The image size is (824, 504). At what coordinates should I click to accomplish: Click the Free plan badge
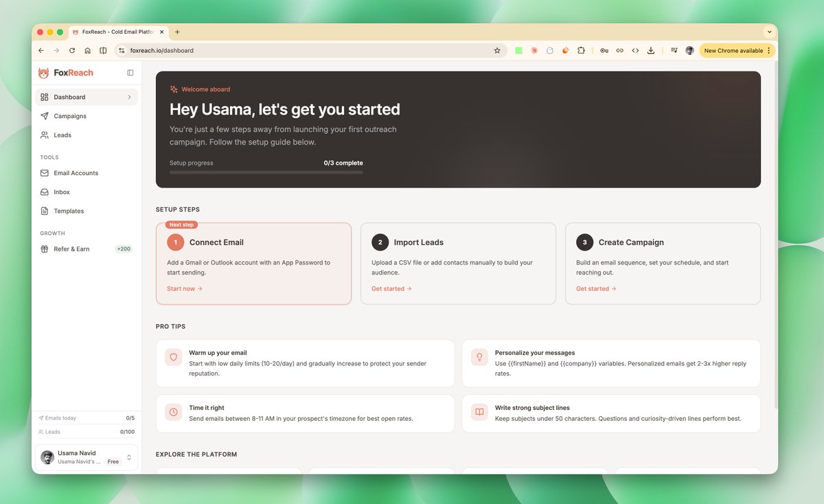pyautogui.click(x=113, y=461)
